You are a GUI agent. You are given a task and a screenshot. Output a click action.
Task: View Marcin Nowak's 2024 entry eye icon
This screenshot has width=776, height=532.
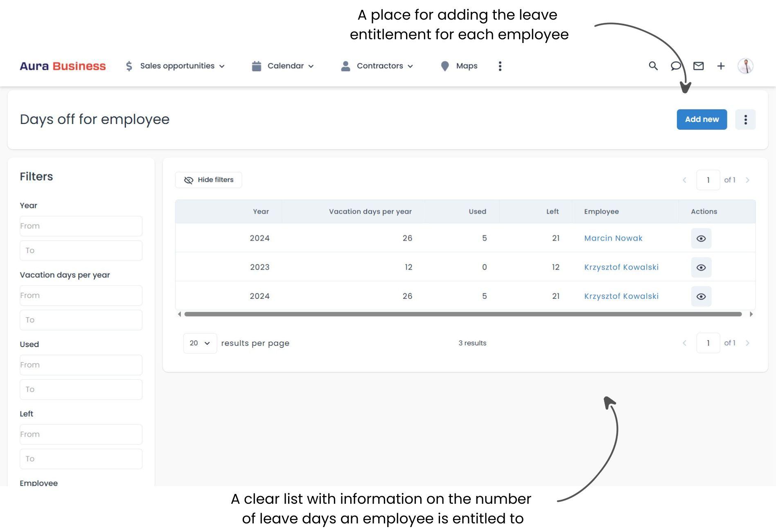pos(701,238)
